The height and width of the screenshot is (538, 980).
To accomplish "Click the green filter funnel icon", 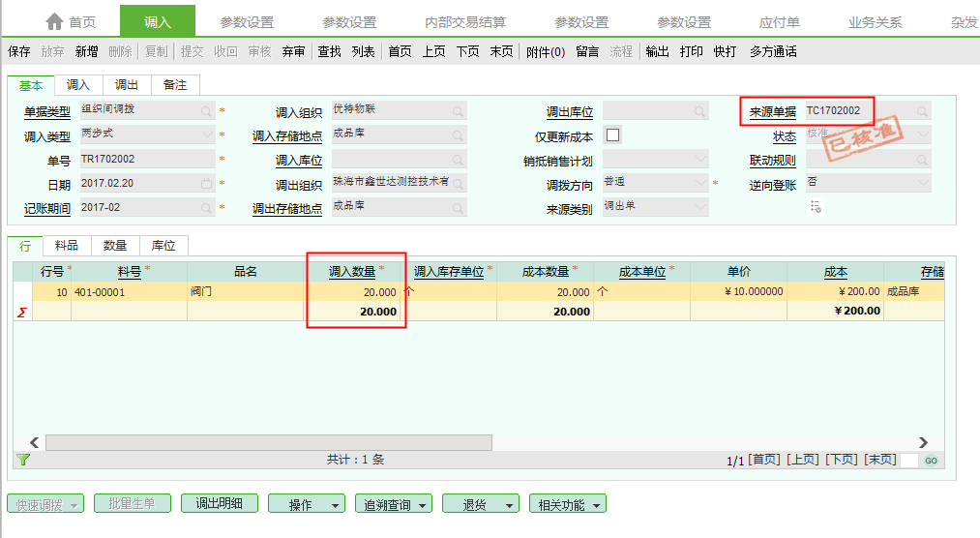I will coord(23,460).
